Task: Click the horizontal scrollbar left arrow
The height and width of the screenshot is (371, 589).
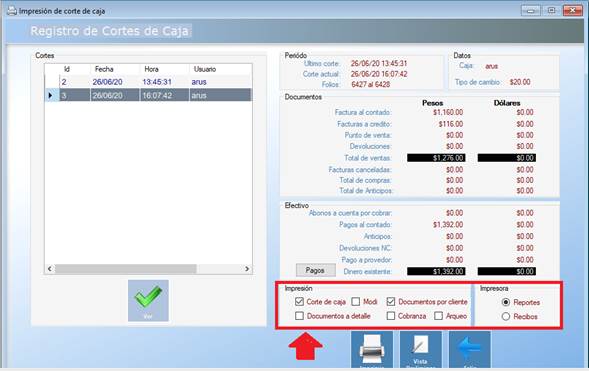Action: [50, 269]
